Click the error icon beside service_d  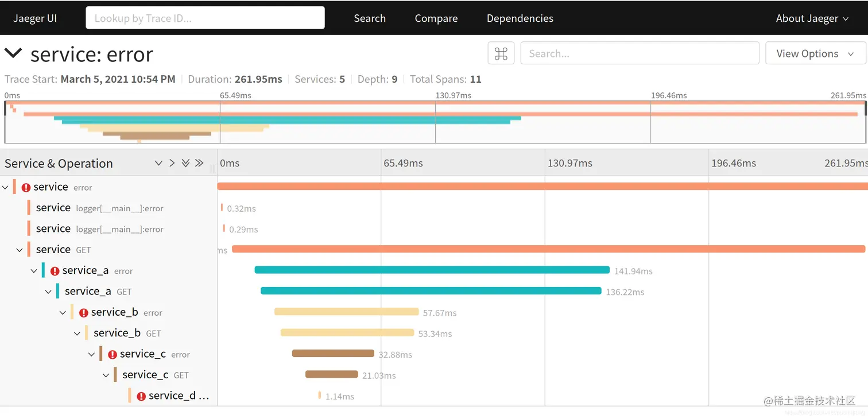tap(141, 396)
